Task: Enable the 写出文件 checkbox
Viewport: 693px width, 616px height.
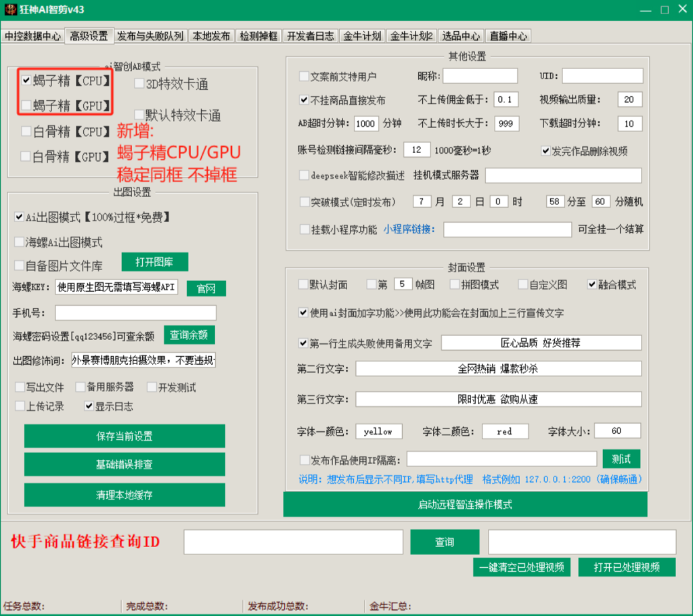Action: pos(20,387)
